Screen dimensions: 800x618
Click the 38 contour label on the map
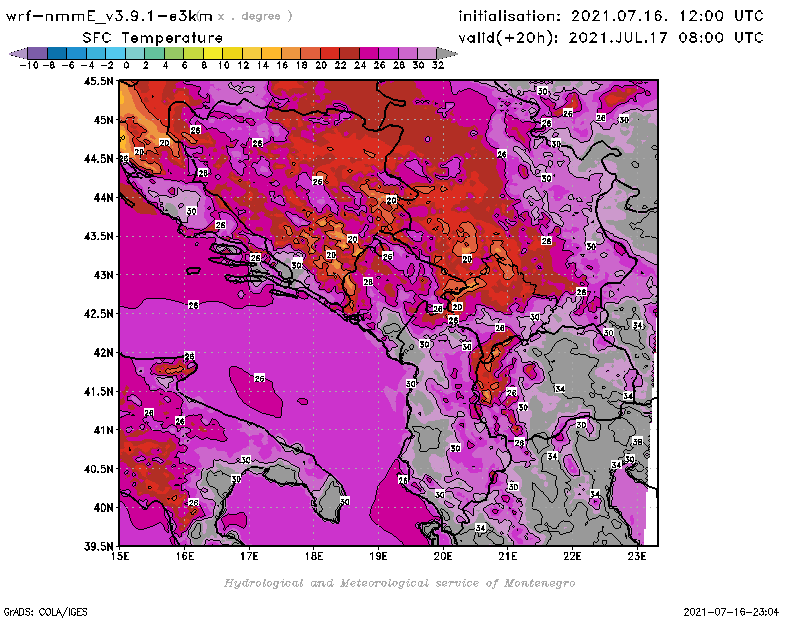[x=638, y=441]
